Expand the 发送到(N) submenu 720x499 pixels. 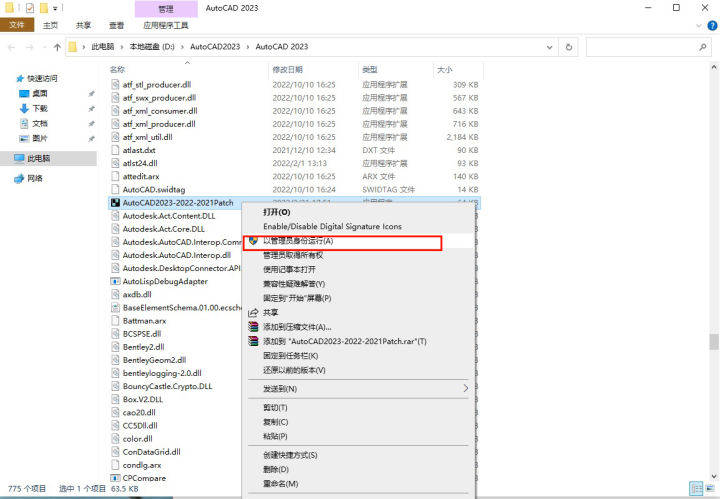point(360,389)
